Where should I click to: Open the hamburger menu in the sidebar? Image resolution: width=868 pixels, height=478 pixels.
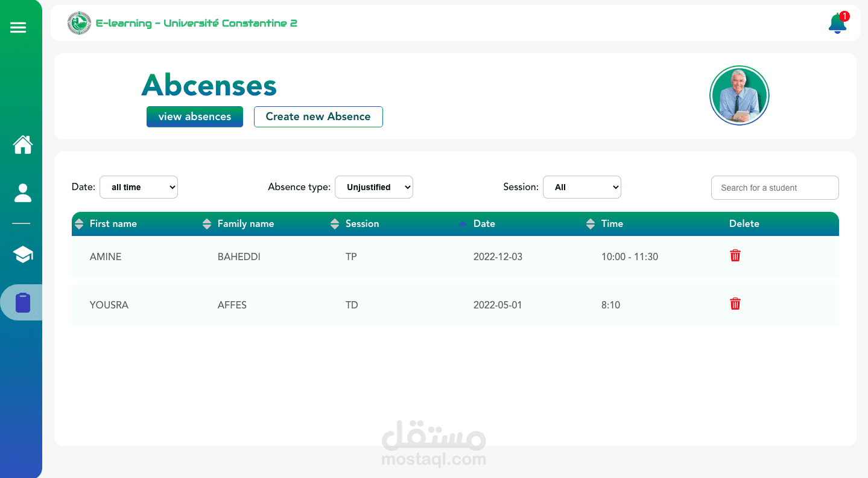point(18,27)
